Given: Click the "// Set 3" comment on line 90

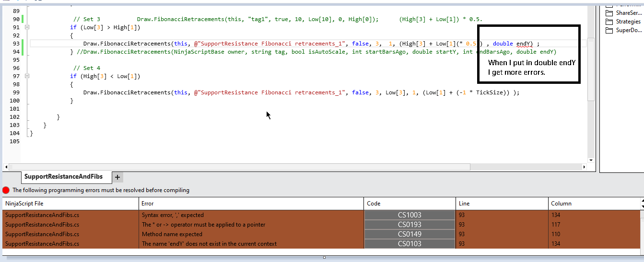Looking at the screenshot, I should (x=87, y=19).
